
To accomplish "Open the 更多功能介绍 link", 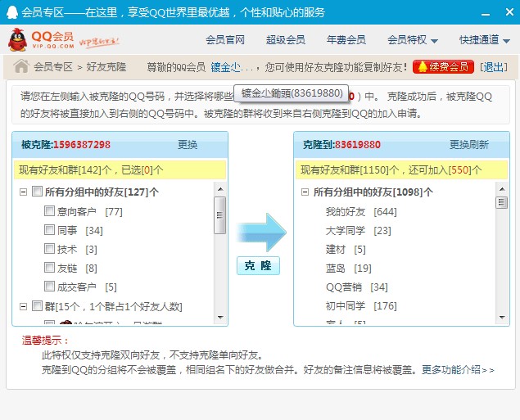I will tap(458, 369).
